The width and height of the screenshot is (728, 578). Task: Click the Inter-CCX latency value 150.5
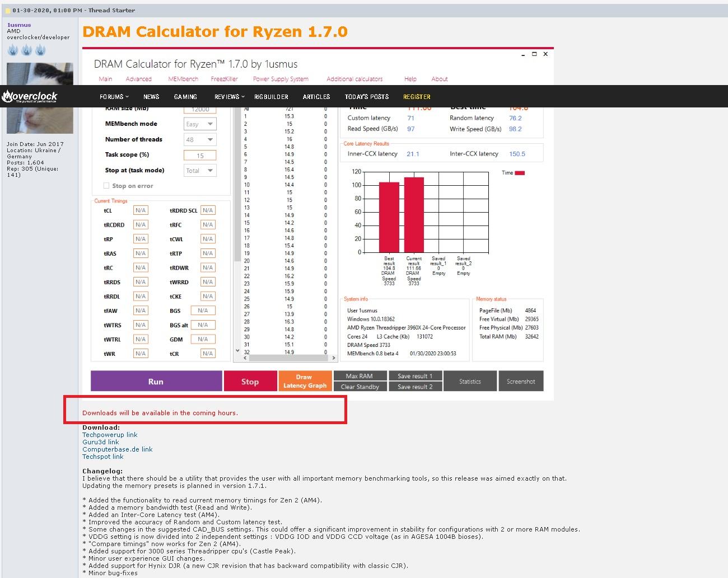click(x=517, y=154)
